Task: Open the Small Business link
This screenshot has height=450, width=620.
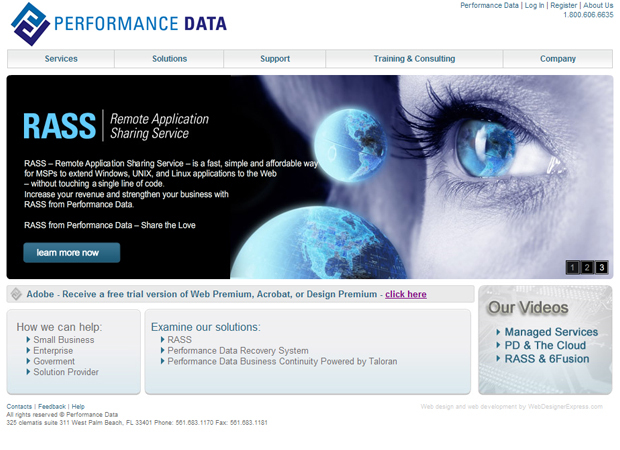Action: [64, 340]
